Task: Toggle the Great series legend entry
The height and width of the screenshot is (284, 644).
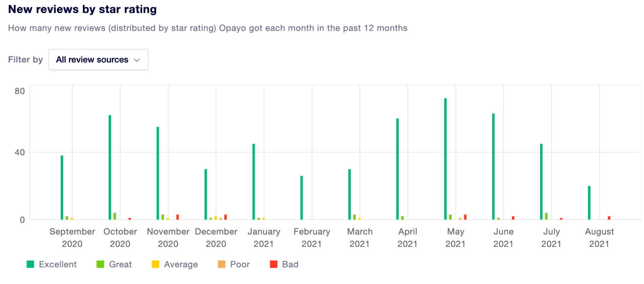Action: (x=114, y=264)
